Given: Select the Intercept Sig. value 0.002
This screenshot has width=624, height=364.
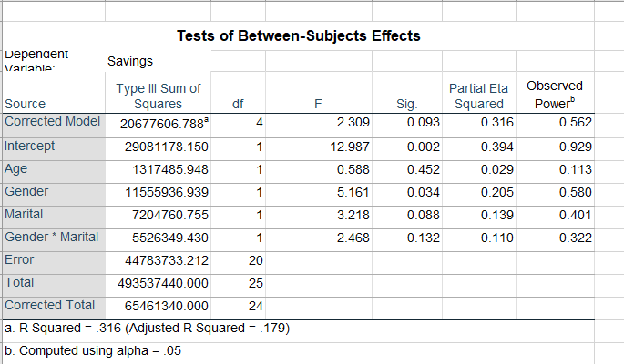Looking at the screenshot, I should click(422, 146).
